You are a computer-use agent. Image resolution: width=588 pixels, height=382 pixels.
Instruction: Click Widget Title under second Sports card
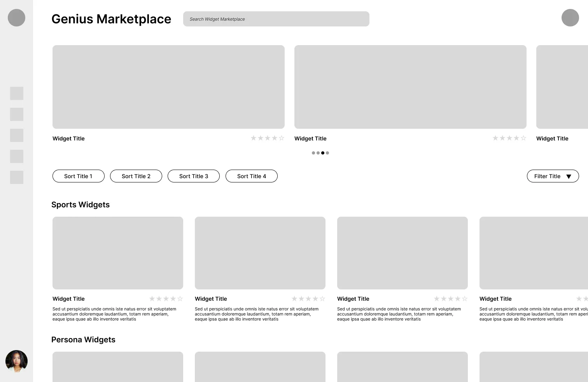pyautogui.click(x=211, y=299)
